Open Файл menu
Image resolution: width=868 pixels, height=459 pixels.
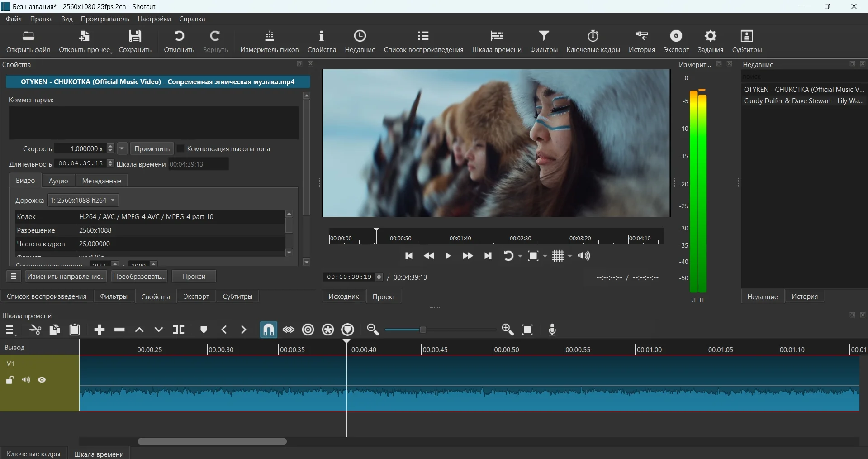(x=14, y=19)
